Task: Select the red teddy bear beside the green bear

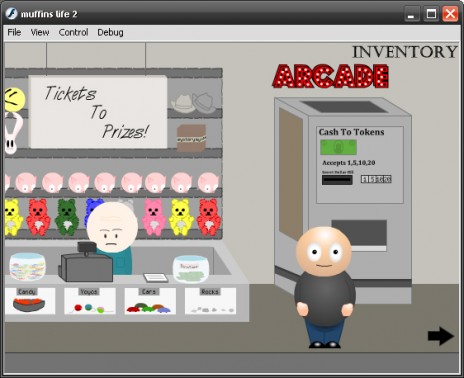Action: (38, 217)
